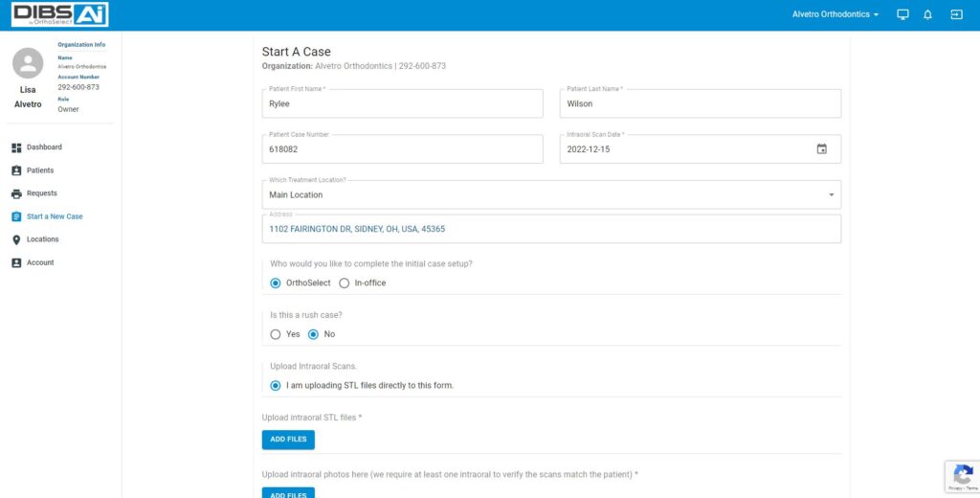Click the Locations pin icon
The width and height of the screenshot is (980, 498).
(x=16, y=239)
